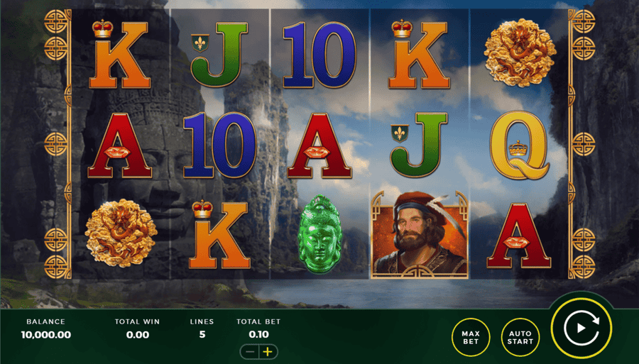Click the Total Bet value 0.10
The image size is (639, 364).
(x=258, y=335)
